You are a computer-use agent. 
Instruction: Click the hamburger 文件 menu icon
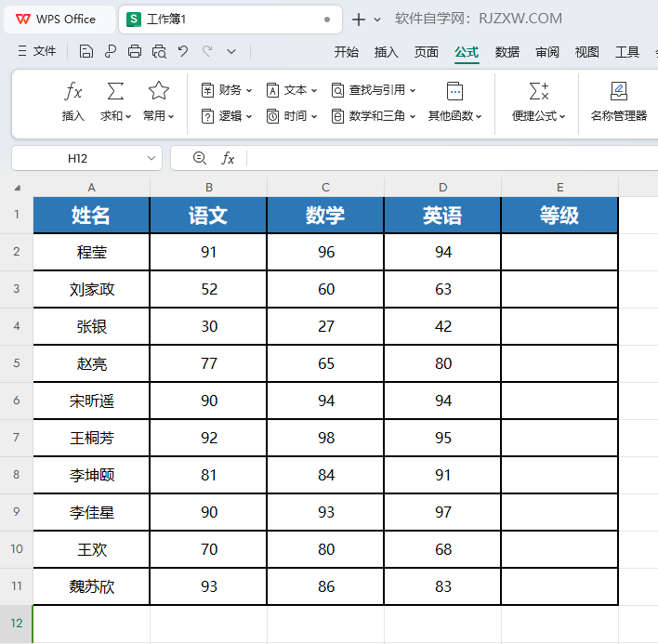tap(22, 51)
